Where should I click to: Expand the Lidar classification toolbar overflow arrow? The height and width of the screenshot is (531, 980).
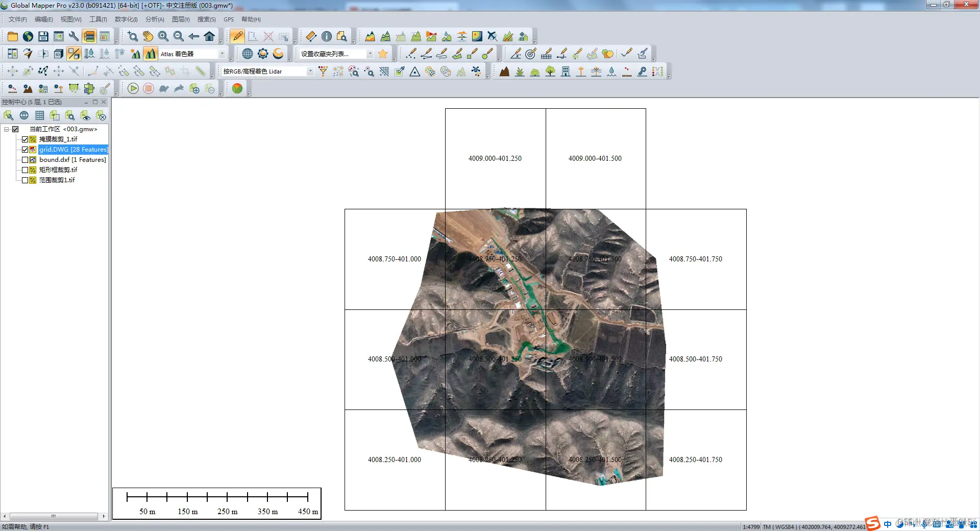pos(669,76)
